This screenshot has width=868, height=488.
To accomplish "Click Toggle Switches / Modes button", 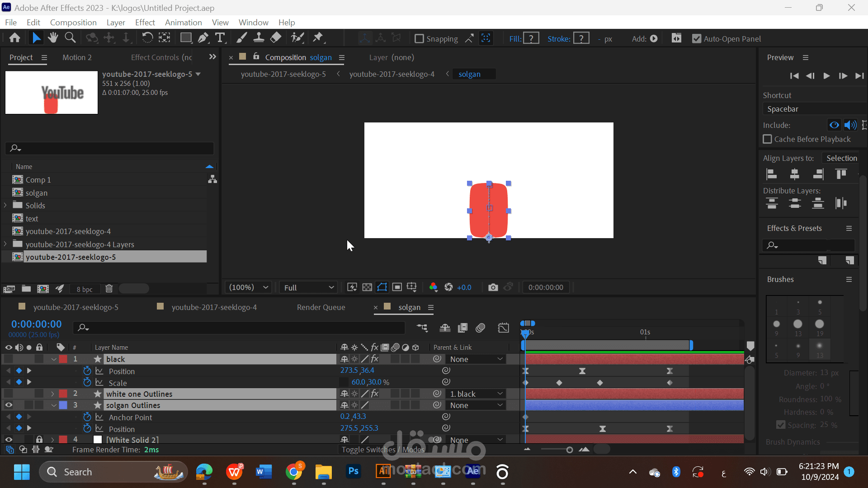I will (x=383, y=450).
